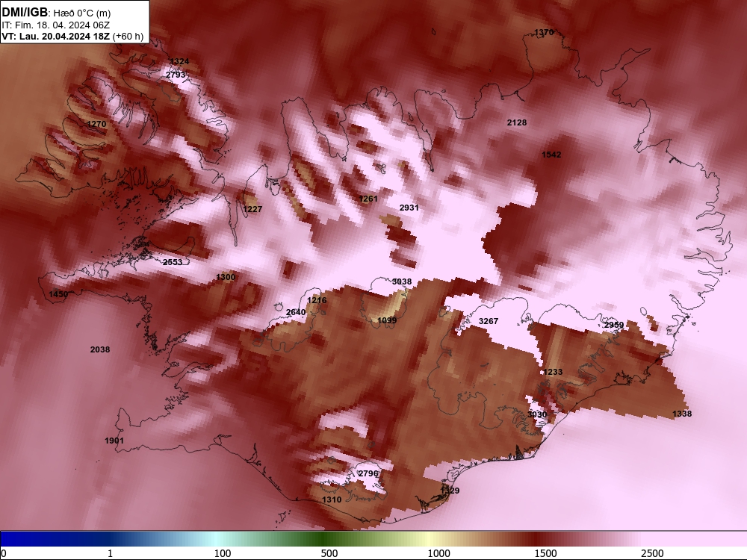Click the 500 tick on the color scale
The image size is (747, 560).
pos(329,553)
